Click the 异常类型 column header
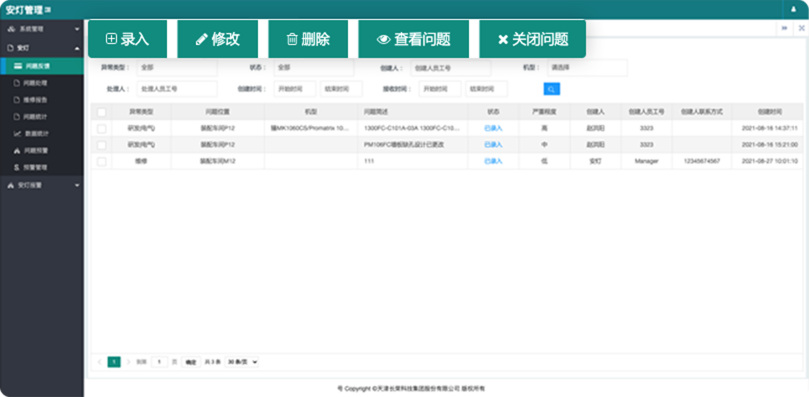Screen dimensions: 809x397 click(141, 112)
